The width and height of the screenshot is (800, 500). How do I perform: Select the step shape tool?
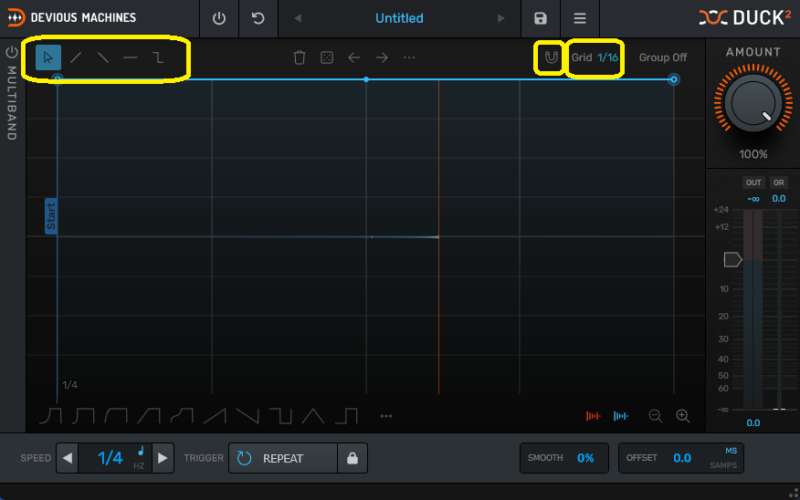(158, 58)
